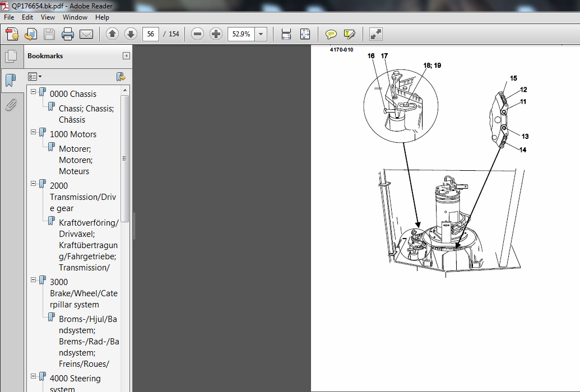Click the Bookmarks panel title

(x=45, y=56)
